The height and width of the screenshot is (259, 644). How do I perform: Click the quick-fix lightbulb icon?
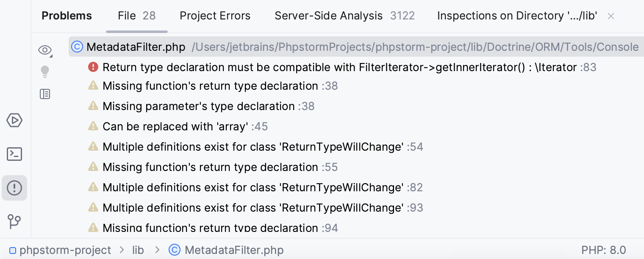click(45, 71)
